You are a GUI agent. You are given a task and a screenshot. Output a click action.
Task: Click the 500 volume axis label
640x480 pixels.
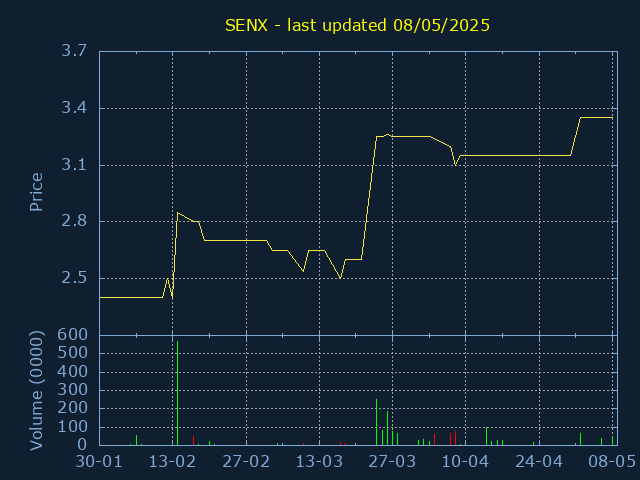[73, 353]
